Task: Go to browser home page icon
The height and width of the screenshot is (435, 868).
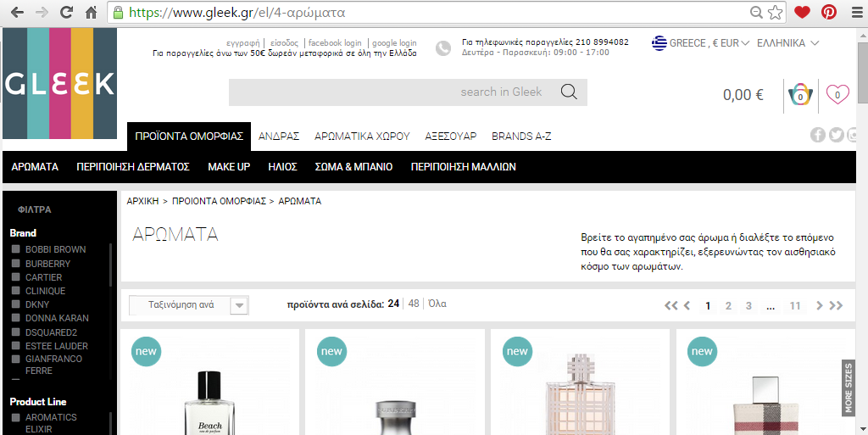Action: pyautogui.click(x=92, y=12)
